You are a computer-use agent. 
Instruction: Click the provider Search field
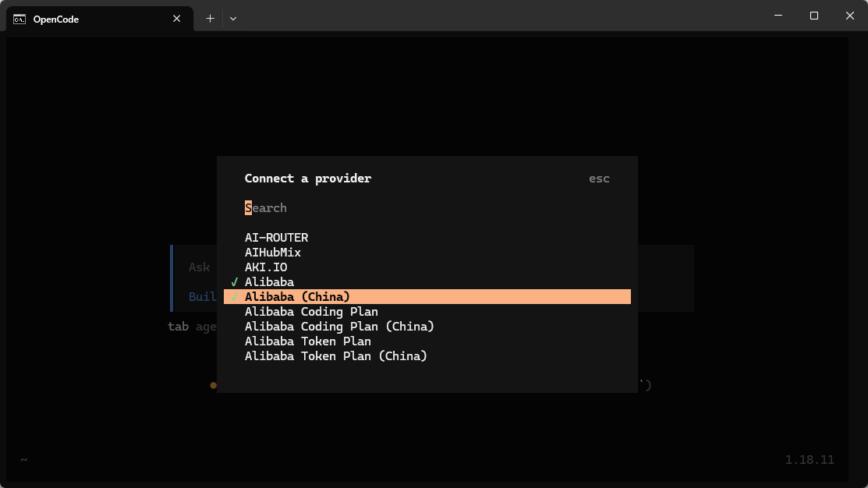pos(427,208)
